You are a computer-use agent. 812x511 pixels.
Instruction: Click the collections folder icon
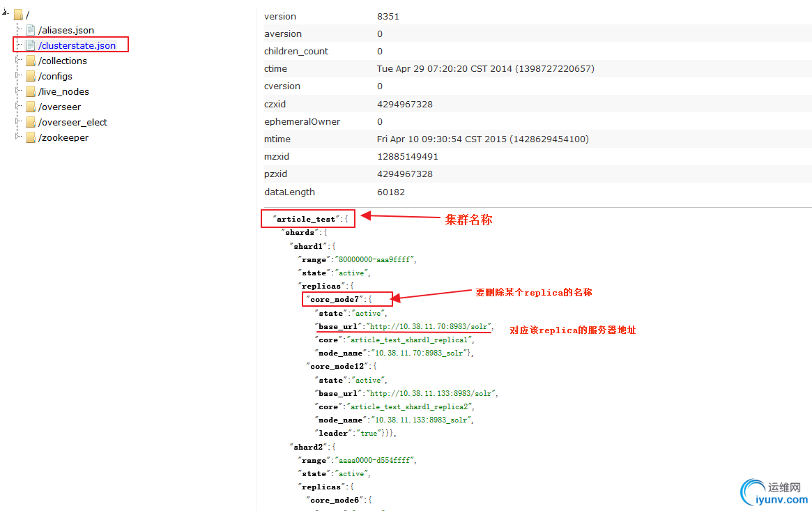click(x=31, y=61)
